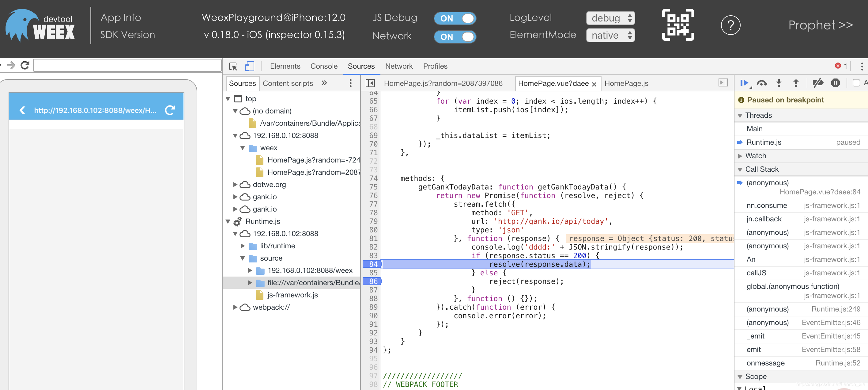Switch to the HomePage.js file tab

(626, 83)
